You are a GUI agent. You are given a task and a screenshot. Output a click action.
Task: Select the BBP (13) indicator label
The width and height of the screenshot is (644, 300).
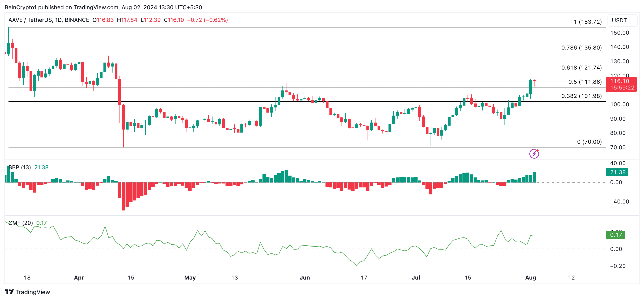pyautogui.click(x=20, y=167)
